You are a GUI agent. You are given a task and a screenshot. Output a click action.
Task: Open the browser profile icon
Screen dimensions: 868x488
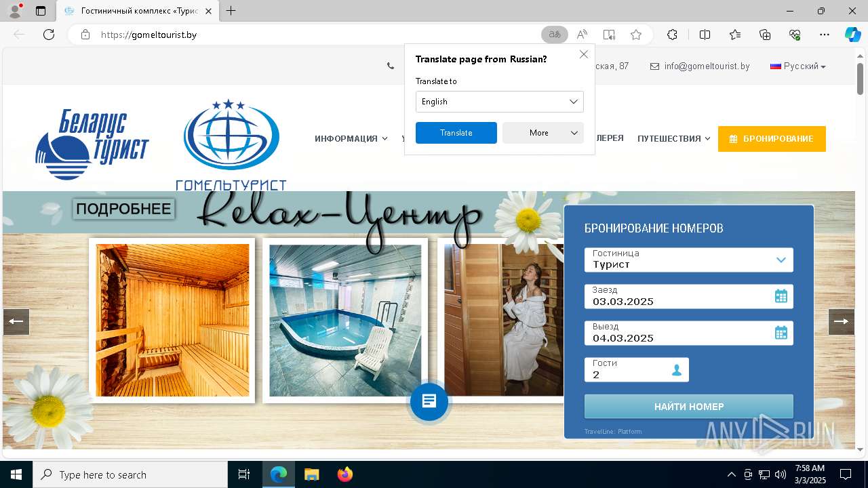click(15, 10)
